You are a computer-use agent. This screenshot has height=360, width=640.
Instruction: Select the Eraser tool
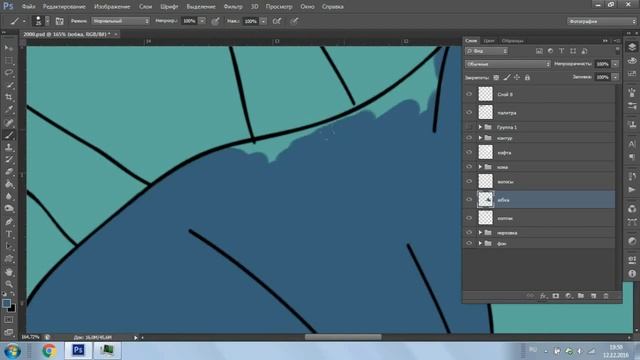click(x=9, y=172)
